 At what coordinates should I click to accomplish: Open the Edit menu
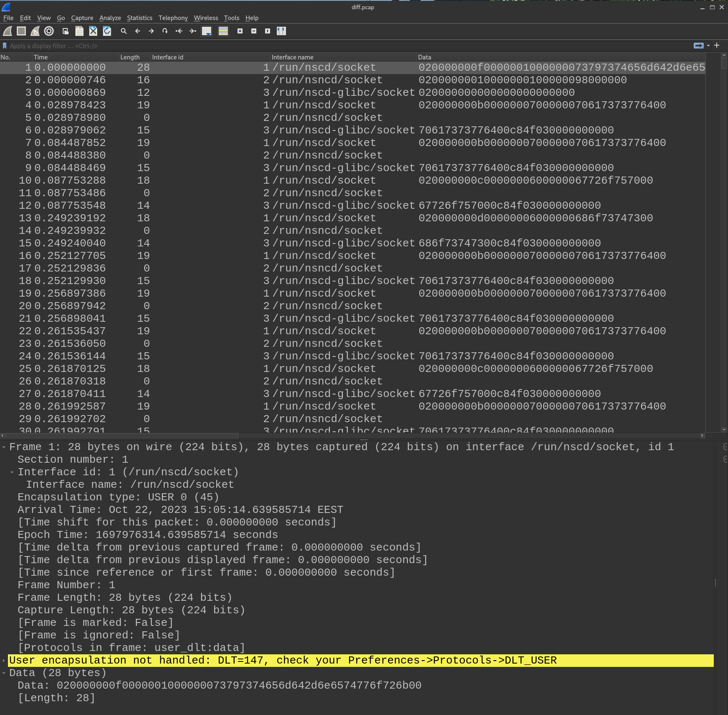click(x=26, y=18)
